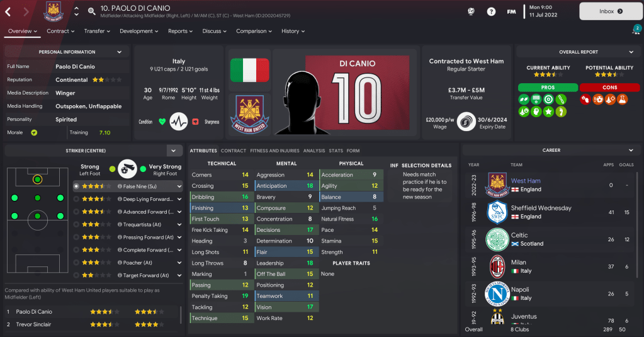Click the FM menu icon
The image size is (644, 337).
coord(511,11)
